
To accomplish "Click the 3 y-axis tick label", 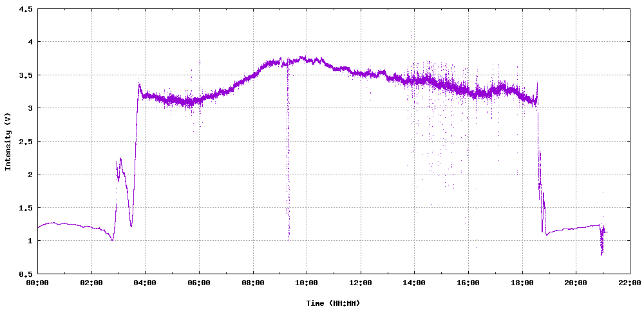I will pos(30,108).
